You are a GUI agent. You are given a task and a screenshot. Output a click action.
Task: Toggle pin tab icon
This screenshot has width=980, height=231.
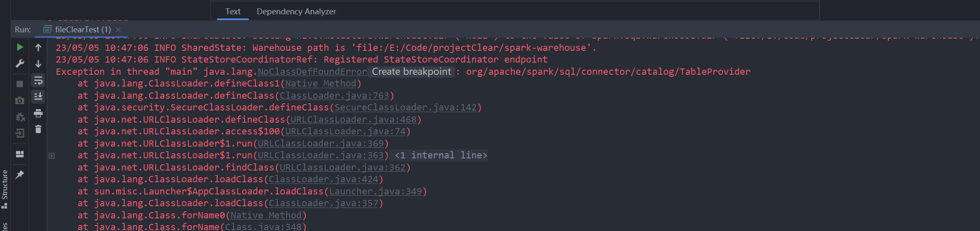point(20,175)
